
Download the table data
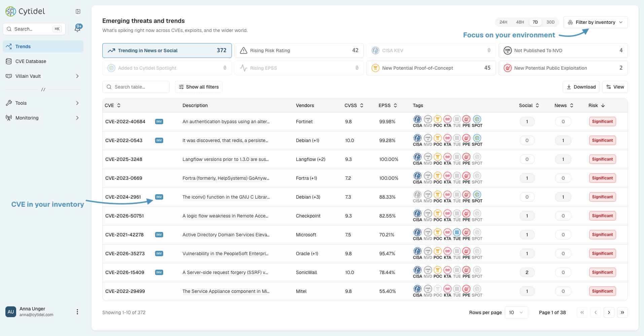tap(581, 87)
